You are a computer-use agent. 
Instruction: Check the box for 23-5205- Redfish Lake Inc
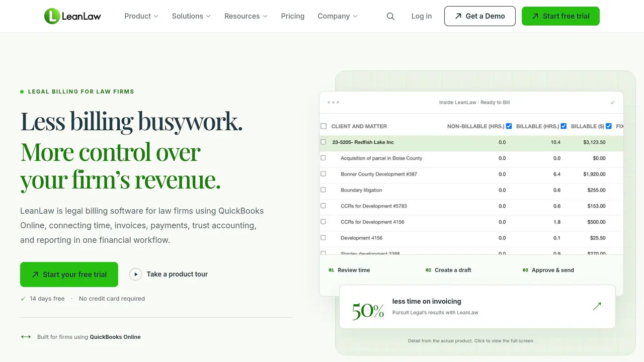pos(324,142)
